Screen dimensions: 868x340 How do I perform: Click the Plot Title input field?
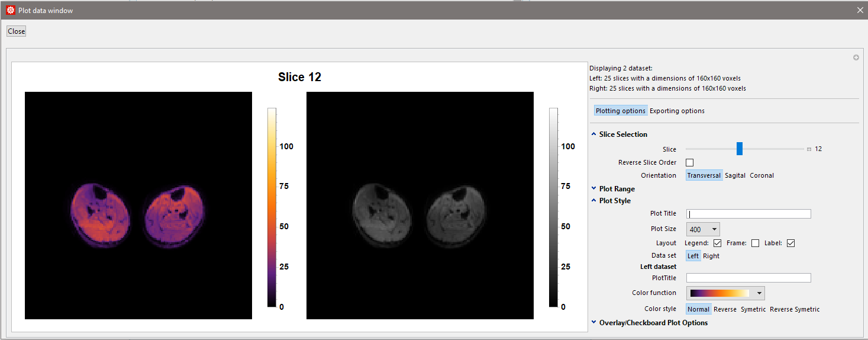[748, 214]
